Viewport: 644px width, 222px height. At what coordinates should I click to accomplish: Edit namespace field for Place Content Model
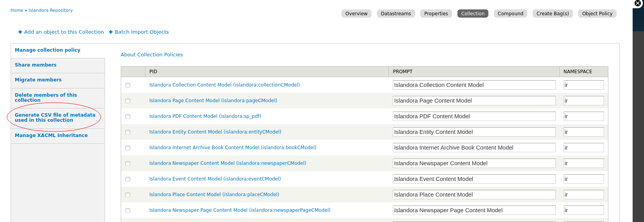584,195
